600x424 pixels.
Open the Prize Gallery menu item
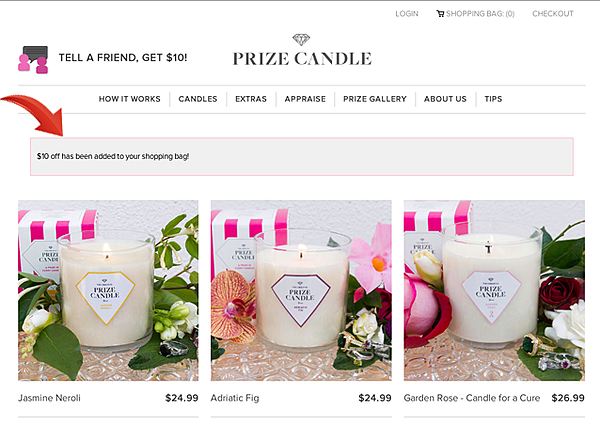tap(375, 99)
